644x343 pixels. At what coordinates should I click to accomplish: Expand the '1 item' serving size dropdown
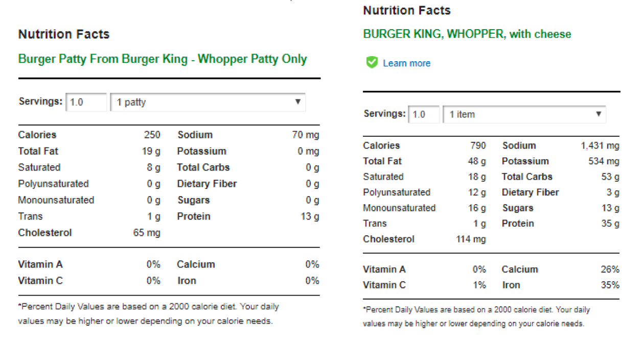click(x=524, y=114)
